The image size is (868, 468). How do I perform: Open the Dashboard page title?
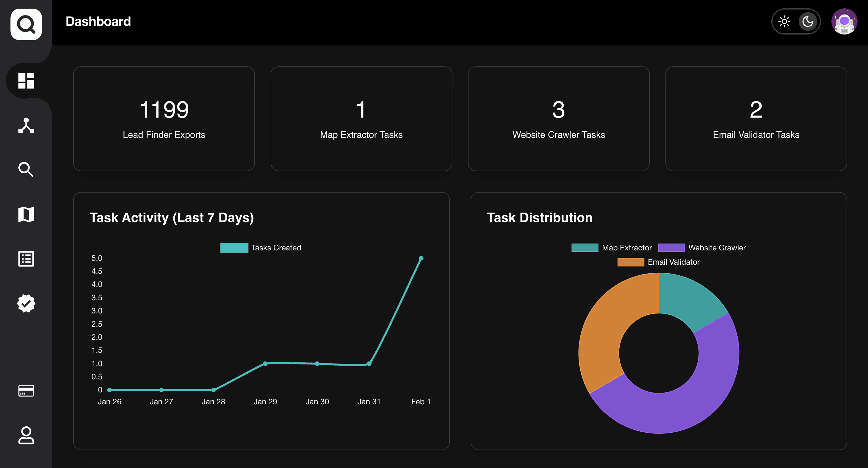click(x=98, y=21)
